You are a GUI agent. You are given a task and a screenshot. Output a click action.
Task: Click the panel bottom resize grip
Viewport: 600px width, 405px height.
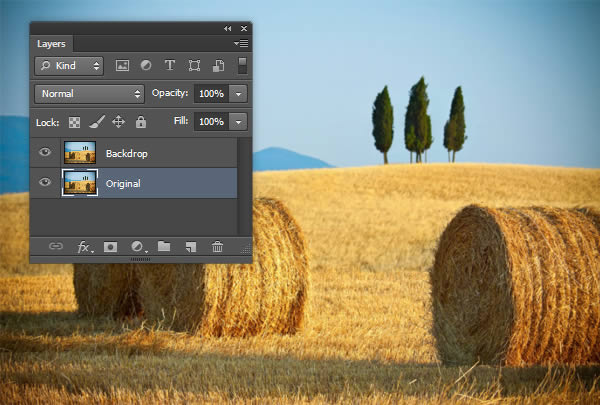pyautogui.click(x=140, y=259)
